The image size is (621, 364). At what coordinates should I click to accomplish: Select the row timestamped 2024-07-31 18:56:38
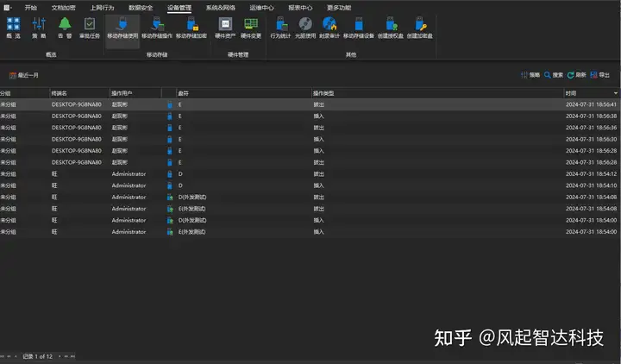coord(310,116)
